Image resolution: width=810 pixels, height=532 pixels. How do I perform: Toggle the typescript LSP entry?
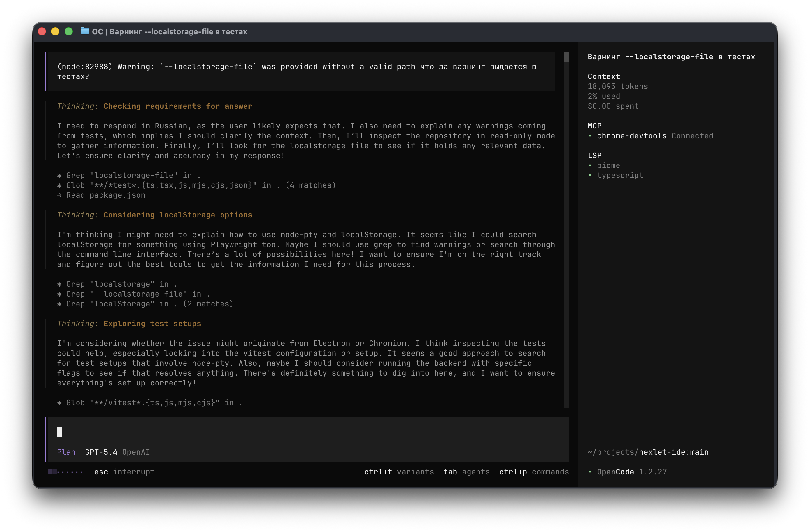[x=620, y=175]
